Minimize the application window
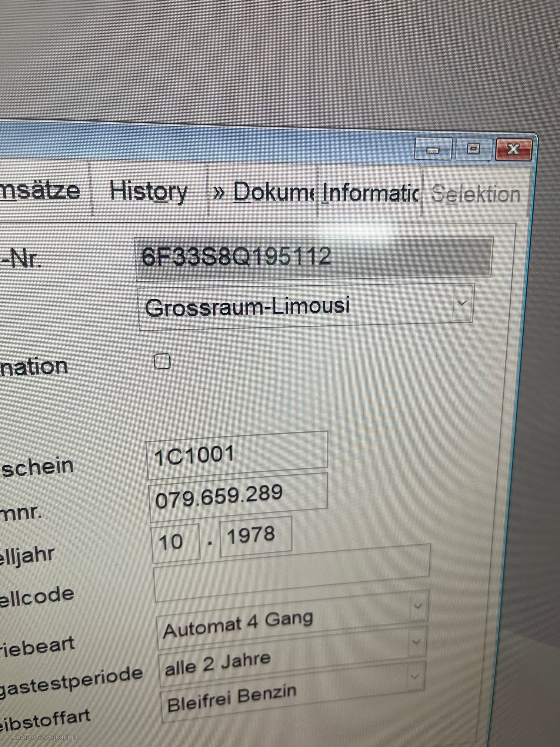 (x=433, y=149)
